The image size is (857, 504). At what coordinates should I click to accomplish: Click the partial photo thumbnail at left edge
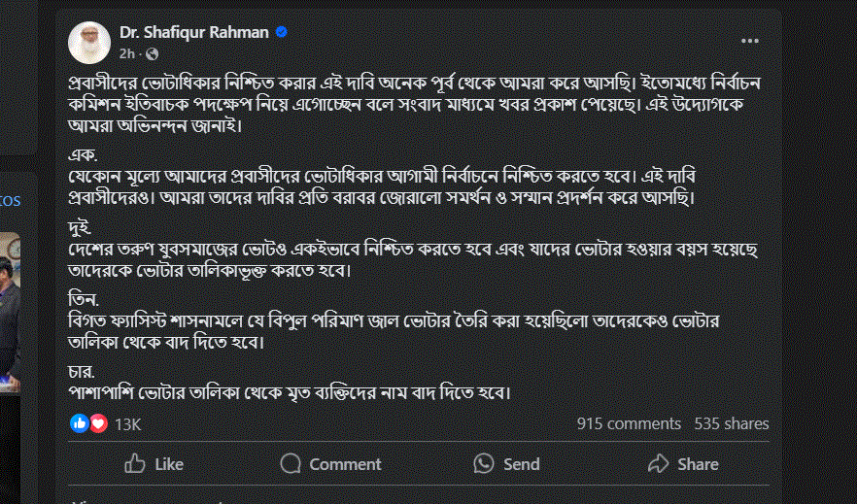point(10,291)
